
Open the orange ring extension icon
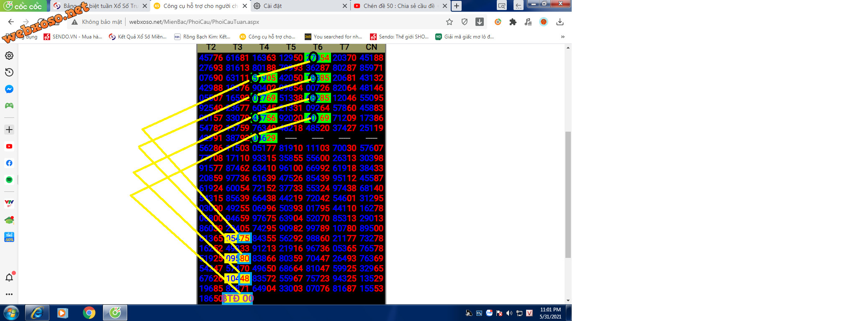click(x=498, y=22)
